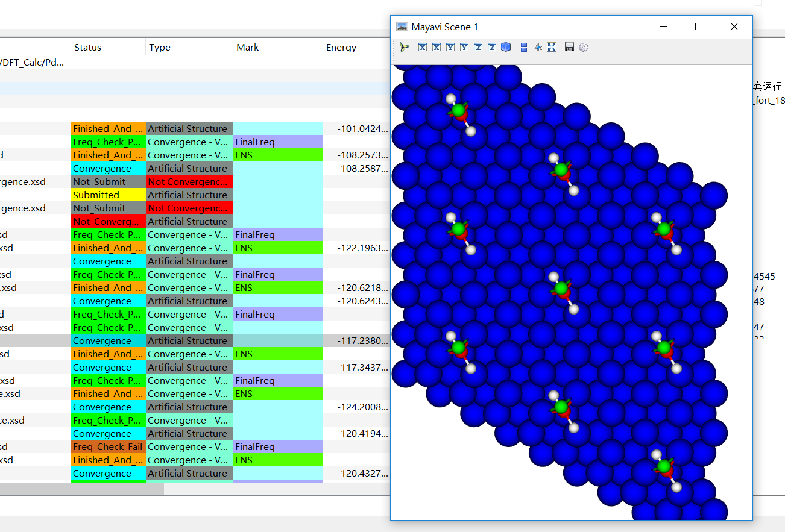Toggle the axes indicator icon
The image size is (785, 532).
coord(538,47)
